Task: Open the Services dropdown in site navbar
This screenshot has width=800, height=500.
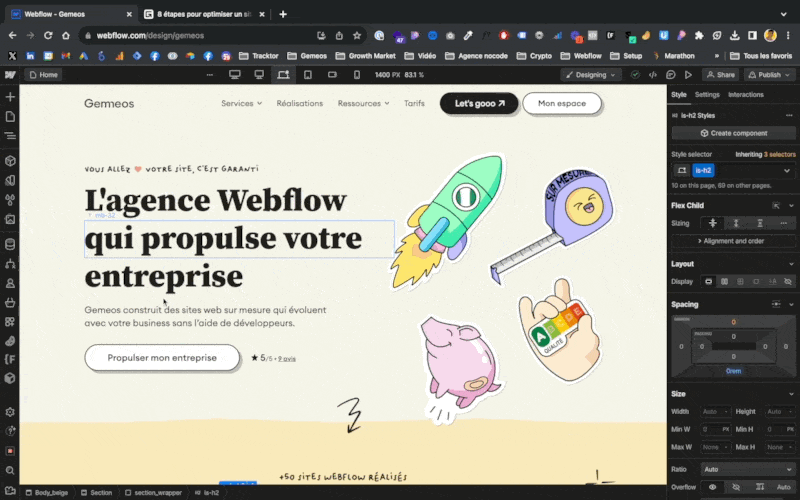Action: tap(241, 104)
